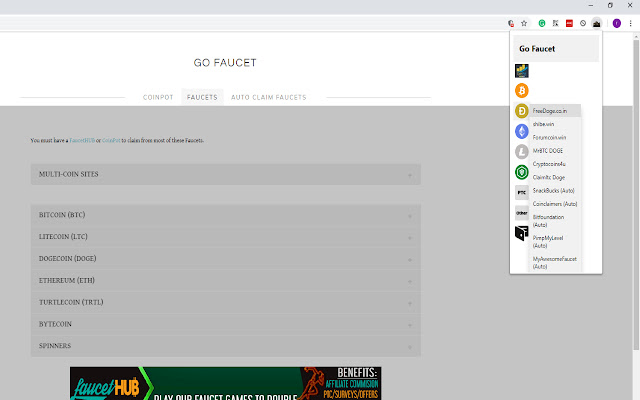Expand the Dogecoin (DOGE) section
Image resolution: width=640 pixels, height=400 pixels.
[225, 258]
